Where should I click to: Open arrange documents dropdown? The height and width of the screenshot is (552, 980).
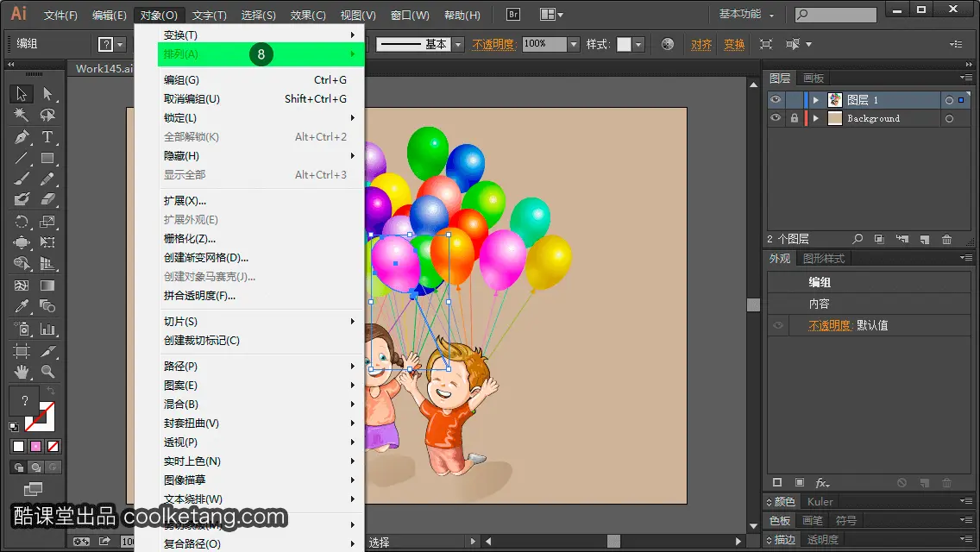[x=551, y=14]
